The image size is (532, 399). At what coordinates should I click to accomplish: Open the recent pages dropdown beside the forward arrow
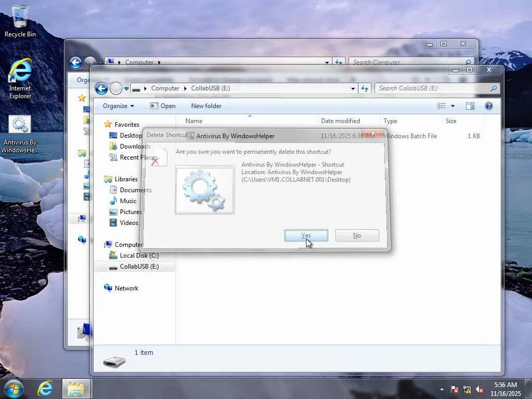coord(126,88)
